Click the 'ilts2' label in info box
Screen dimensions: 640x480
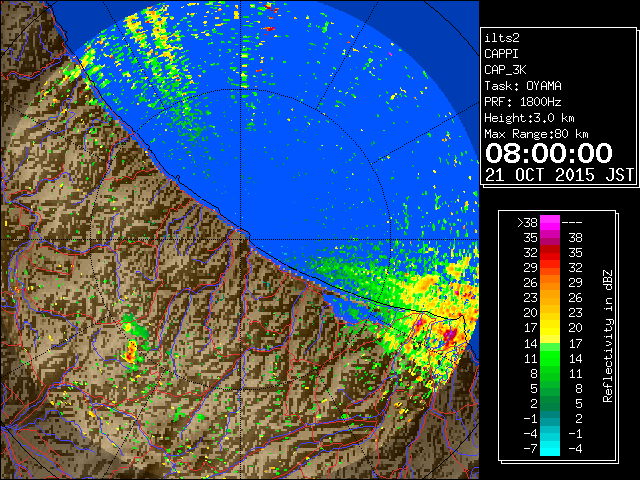pyautogui.click(x=502, y=38)
